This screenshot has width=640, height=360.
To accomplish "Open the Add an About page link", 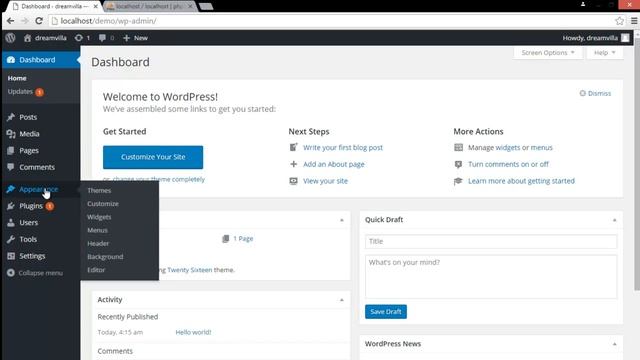I will point(334,164).
